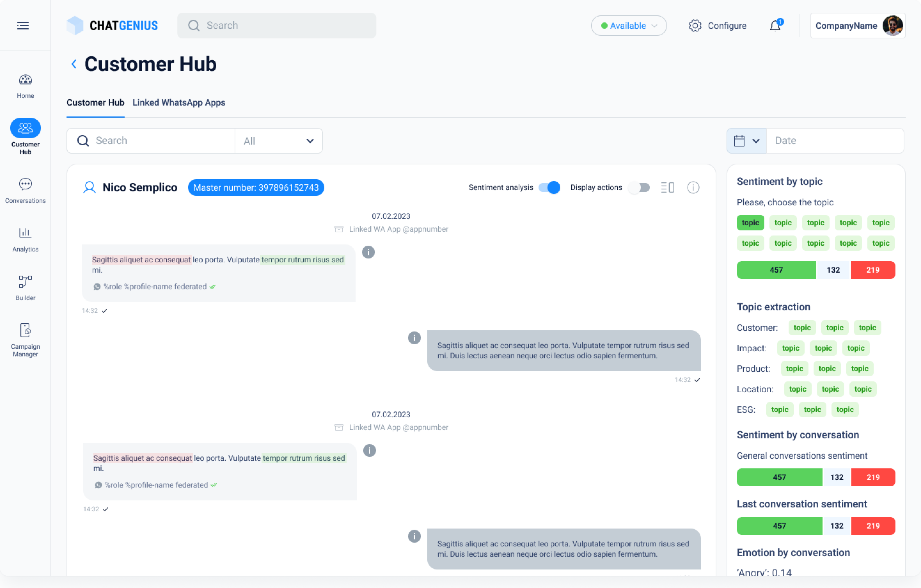921x588 pixels.
Task: Click the Configure button
Action: coord(718,26)
